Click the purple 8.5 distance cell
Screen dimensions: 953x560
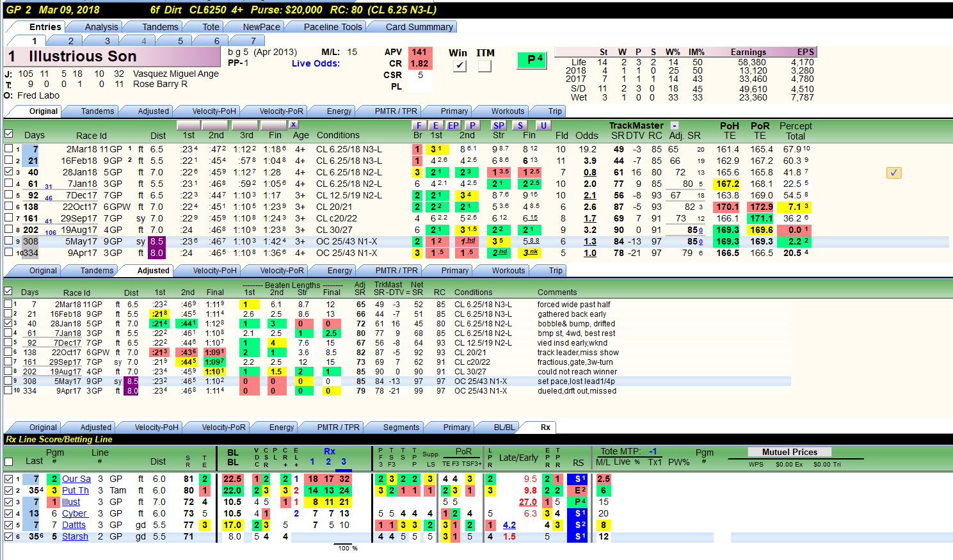click(x=157, y=241)
